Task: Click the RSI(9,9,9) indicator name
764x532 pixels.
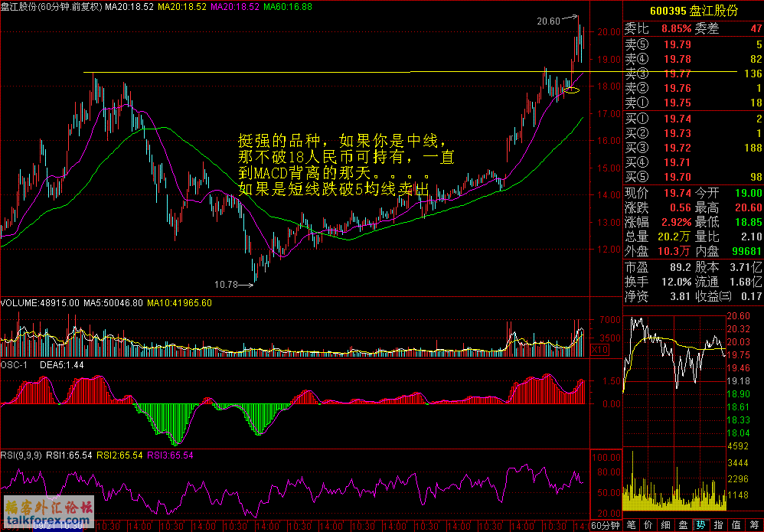Action: pyautogui.click(x=21, y=455)
